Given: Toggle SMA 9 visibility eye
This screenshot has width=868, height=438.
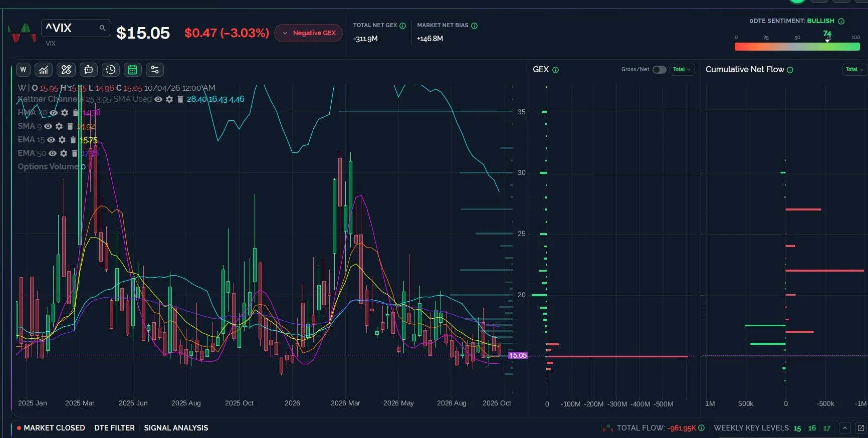Looking at the screenshot, I should [48, 126].
